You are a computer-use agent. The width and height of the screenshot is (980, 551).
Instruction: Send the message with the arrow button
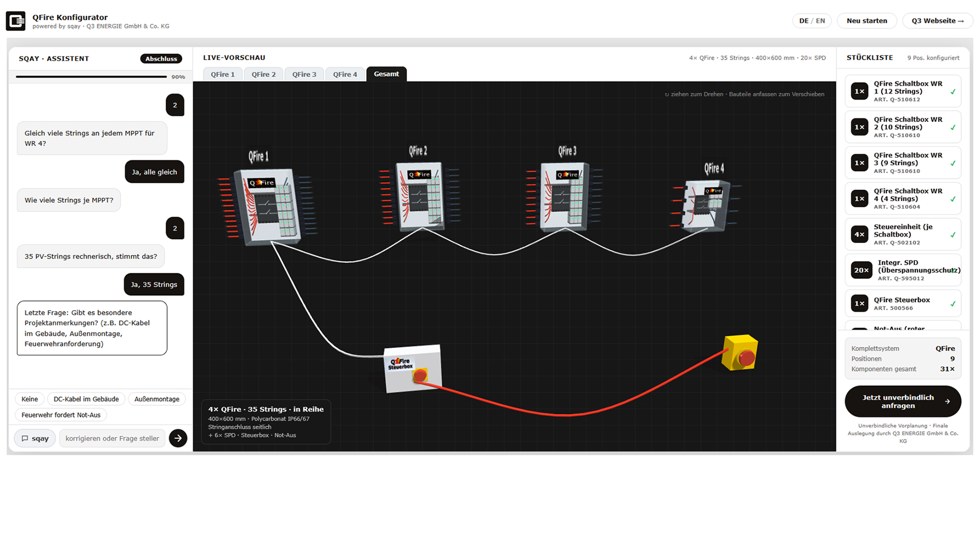pos(178,438)
